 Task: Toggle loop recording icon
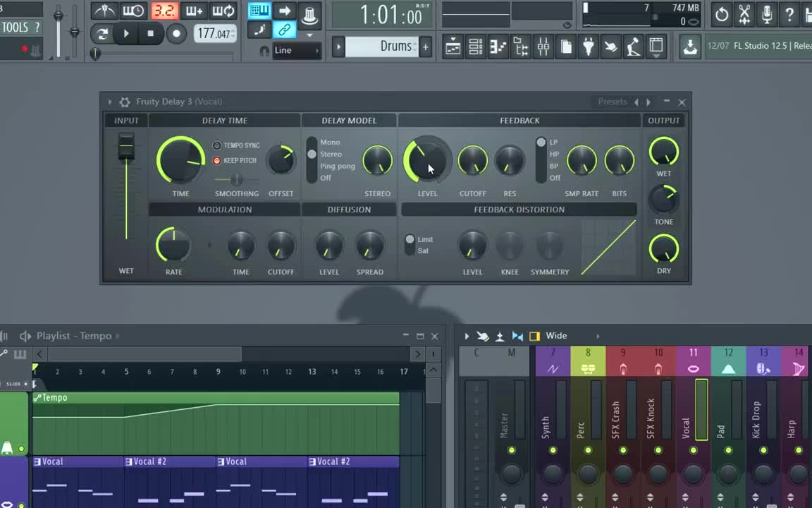[223, 11]
